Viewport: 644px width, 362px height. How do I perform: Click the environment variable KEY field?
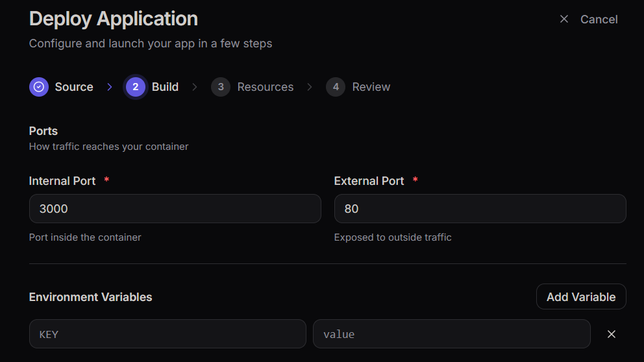click(x=167, y=334)
